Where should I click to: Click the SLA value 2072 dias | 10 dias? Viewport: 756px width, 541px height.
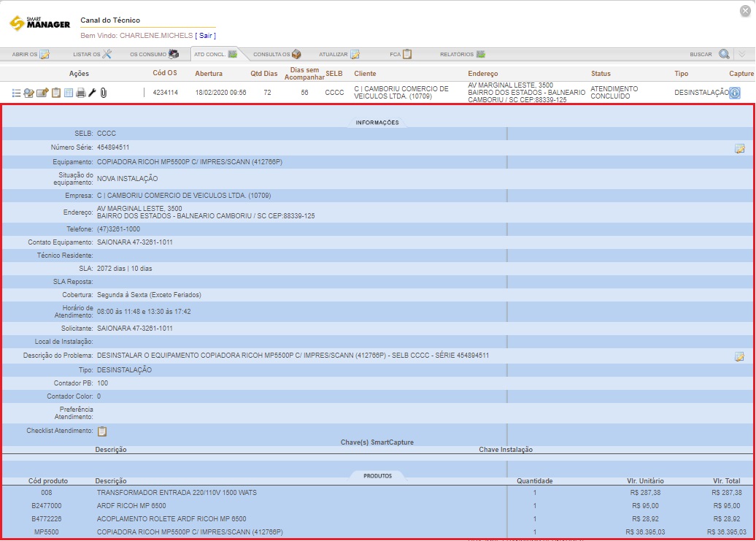point(124,269)
